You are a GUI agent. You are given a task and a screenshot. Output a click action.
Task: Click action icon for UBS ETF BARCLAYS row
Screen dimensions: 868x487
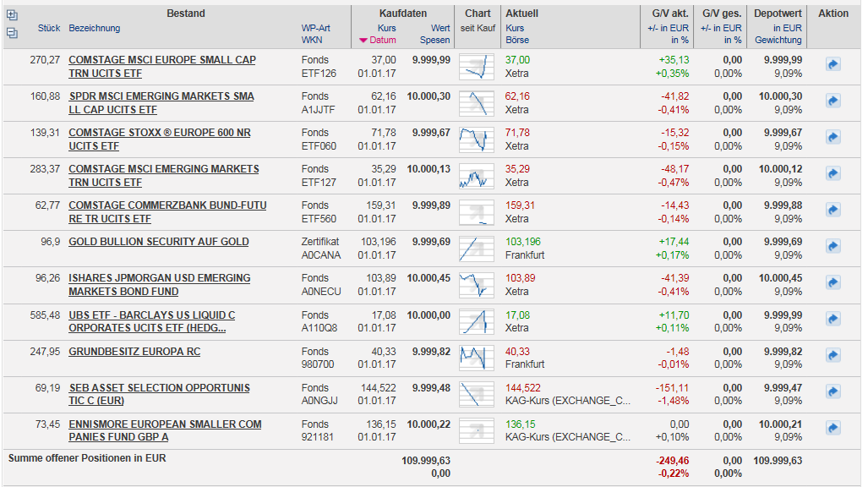pyautogui.click(x=833, y=319)
